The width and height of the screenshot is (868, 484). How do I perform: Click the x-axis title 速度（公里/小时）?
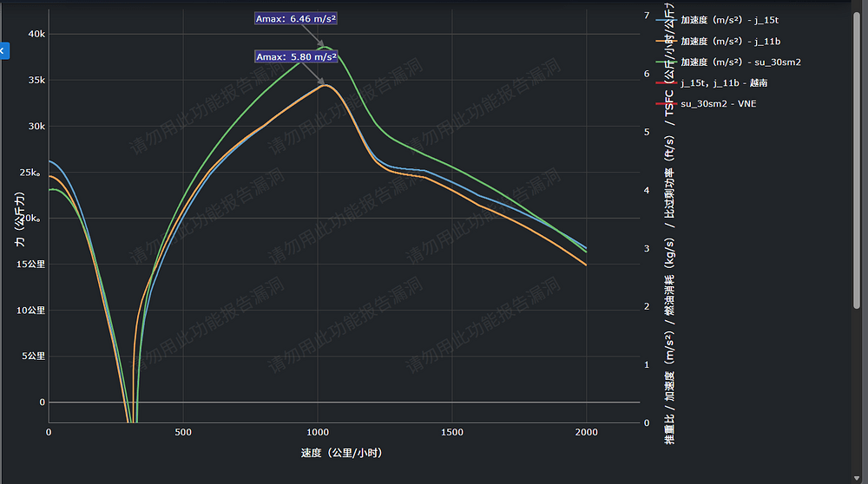[x=341, y=453]
